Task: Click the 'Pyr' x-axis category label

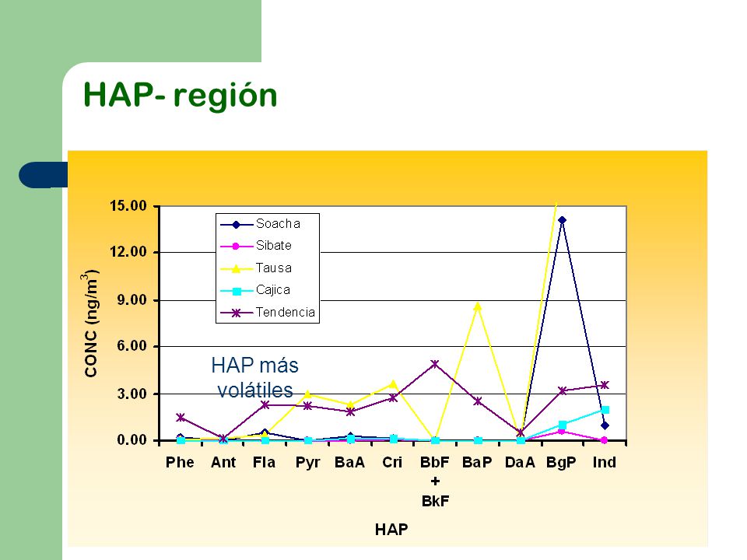Action: (x=308, y=463)
